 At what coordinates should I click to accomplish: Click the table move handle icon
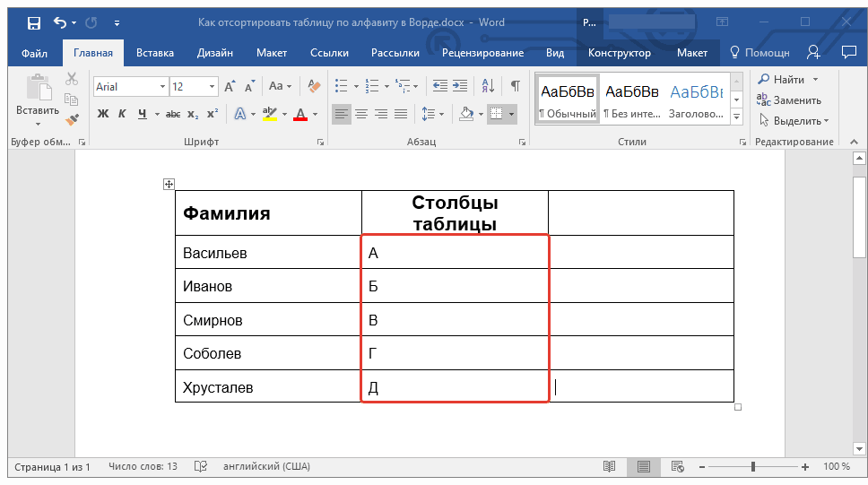[169, 184]
